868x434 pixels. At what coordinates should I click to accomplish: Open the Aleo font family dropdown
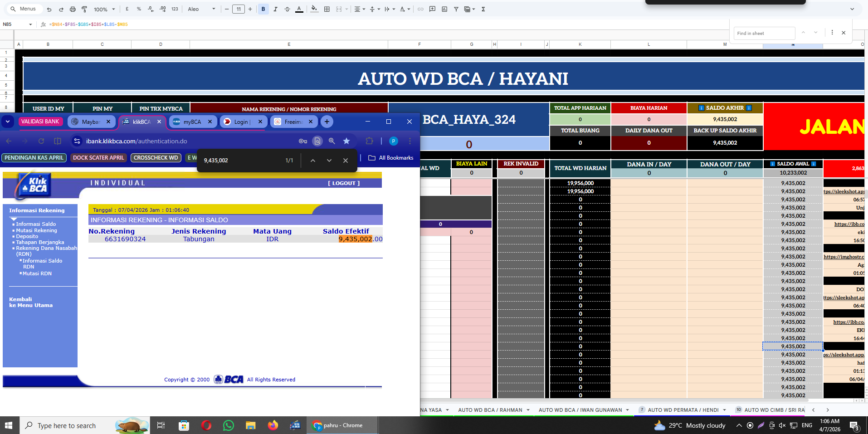(201, 9)
